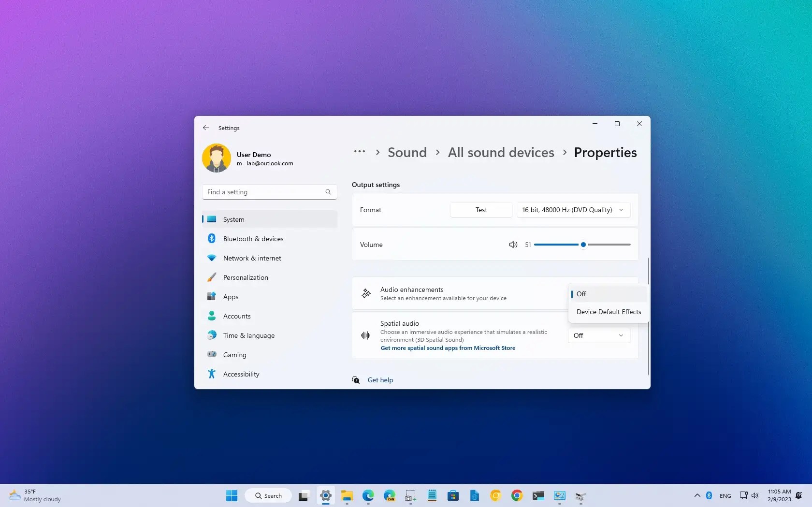Select Device Default Effects from the enhancement menu
Viewport: 812px width, 507px height.
(x=609, y=312)
